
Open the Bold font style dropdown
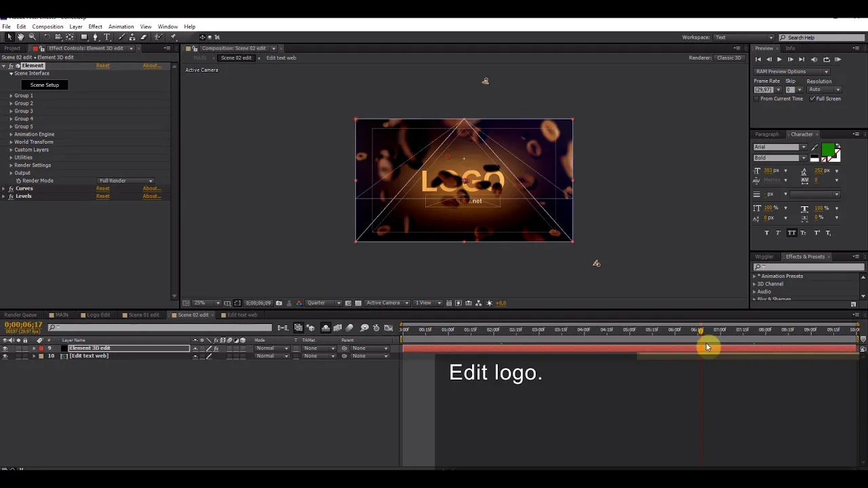point(781,158)
